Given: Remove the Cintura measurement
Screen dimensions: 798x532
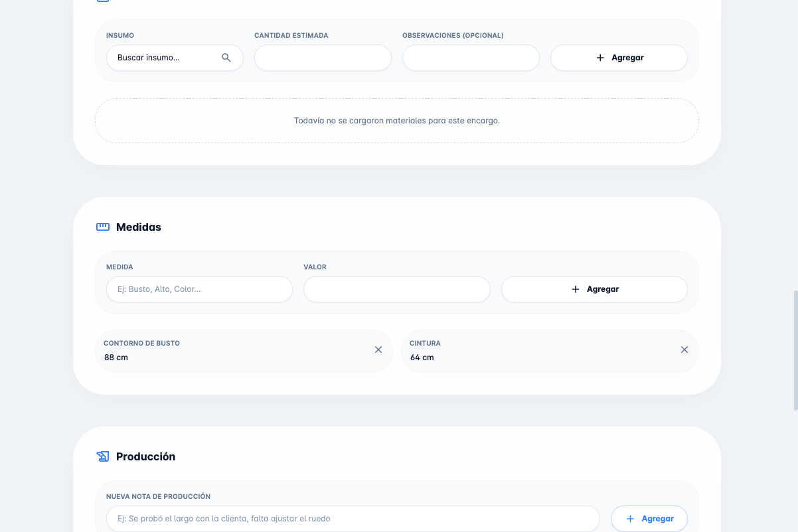Looking at the screenshot, I should (684, 350).
